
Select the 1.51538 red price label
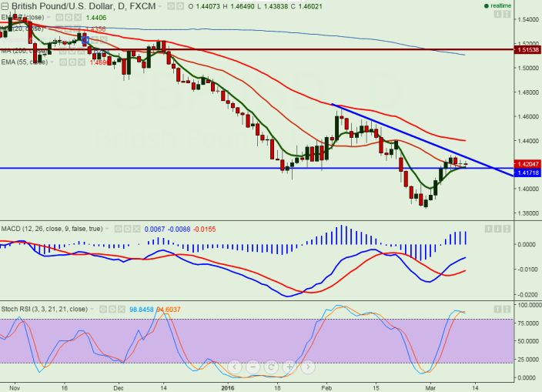pyautogui.click(x=528, y=50)
